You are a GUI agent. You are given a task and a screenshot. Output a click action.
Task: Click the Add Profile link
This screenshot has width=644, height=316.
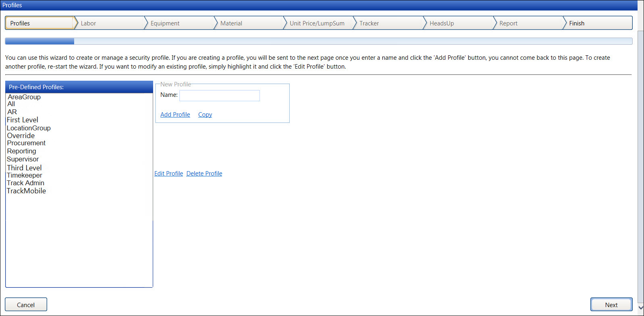175,115
